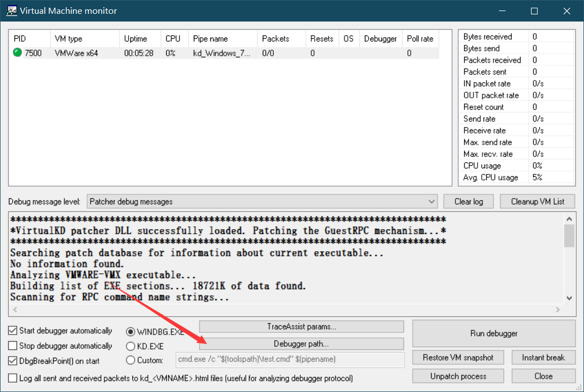Click the log vertical scrollbar down arrow
584x392 pixels.
coord(569,298)
